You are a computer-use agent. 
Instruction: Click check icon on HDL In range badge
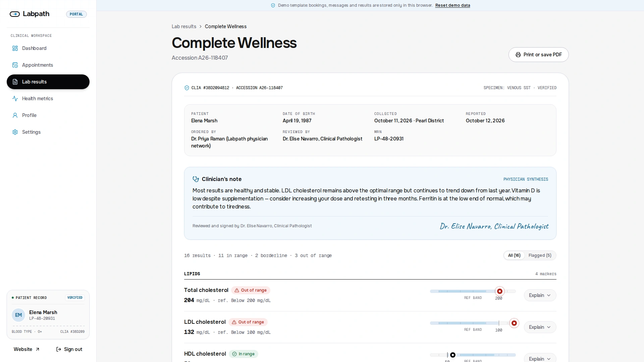point(234,354)
